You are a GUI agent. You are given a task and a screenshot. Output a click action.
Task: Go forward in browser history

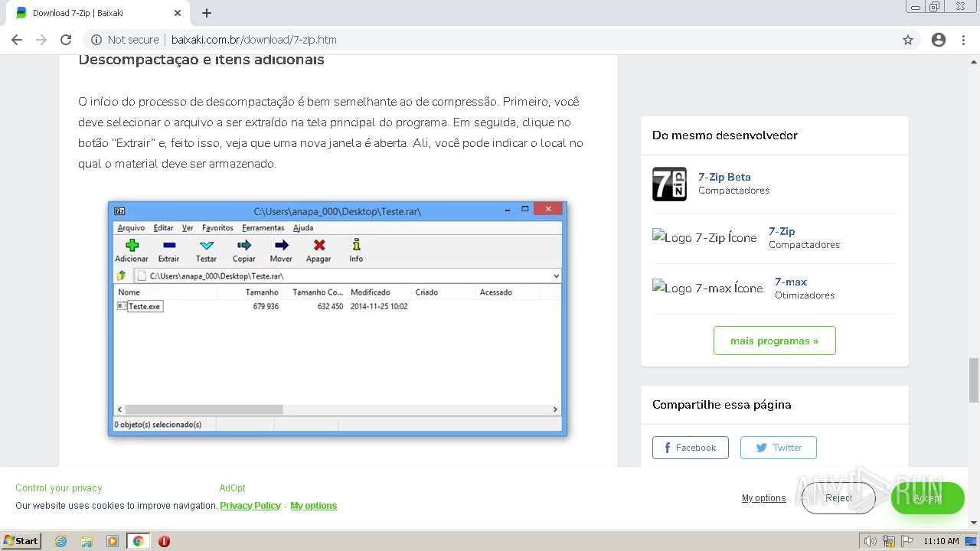41,40
